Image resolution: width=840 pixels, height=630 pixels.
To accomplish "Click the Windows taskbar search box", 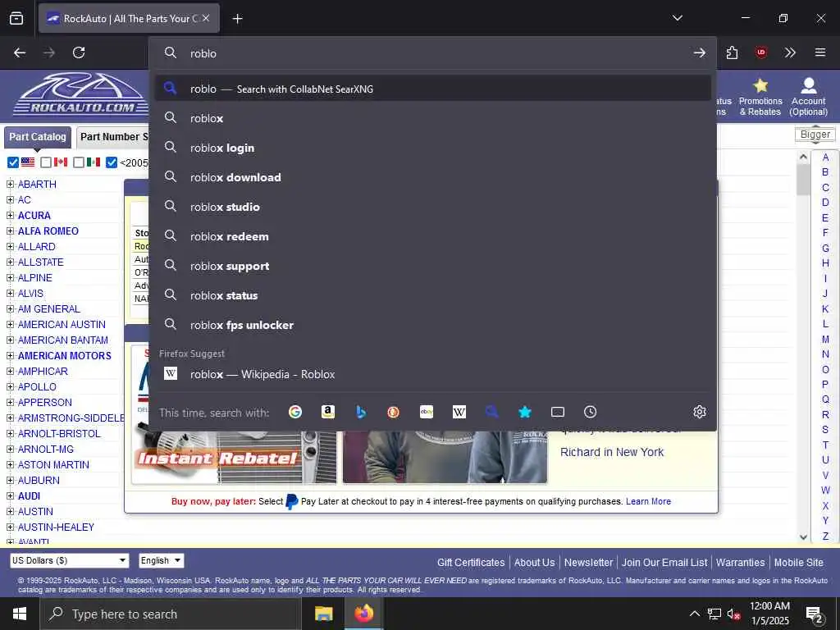I will point(171,614).
